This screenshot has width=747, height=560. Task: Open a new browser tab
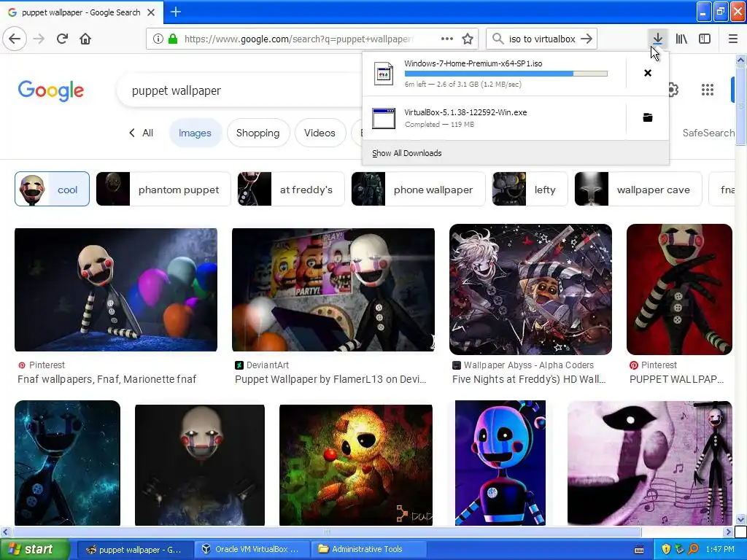point(175,12)
